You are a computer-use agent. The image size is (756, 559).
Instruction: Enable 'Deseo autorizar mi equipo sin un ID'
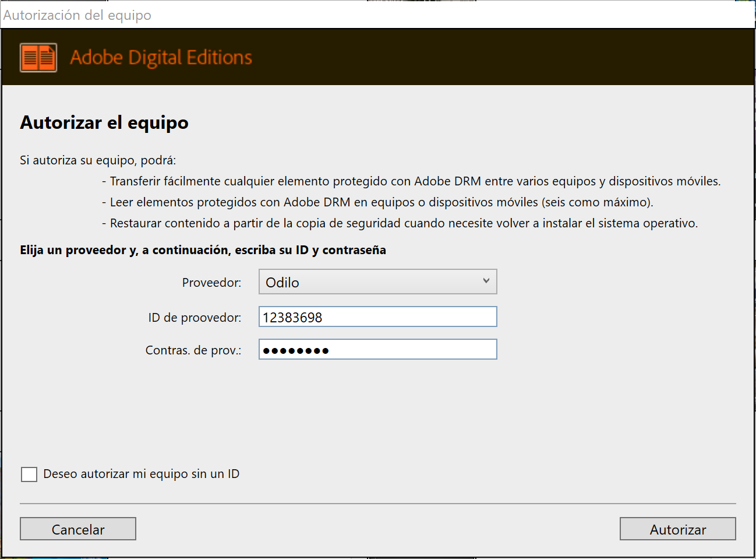coord(29,474)
